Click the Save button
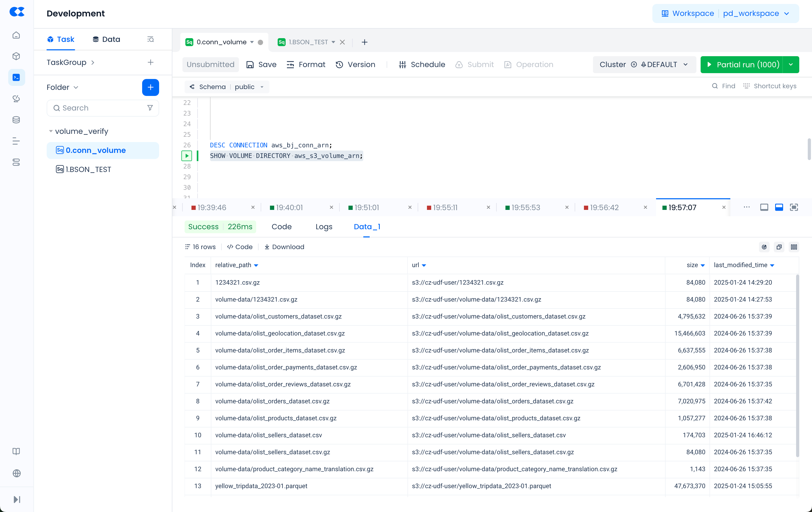 click(261, 65)
